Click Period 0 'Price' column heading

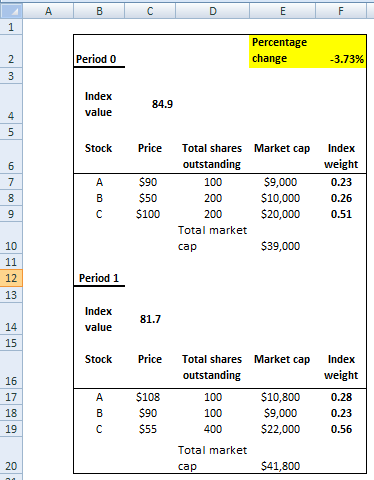(150, 148)
